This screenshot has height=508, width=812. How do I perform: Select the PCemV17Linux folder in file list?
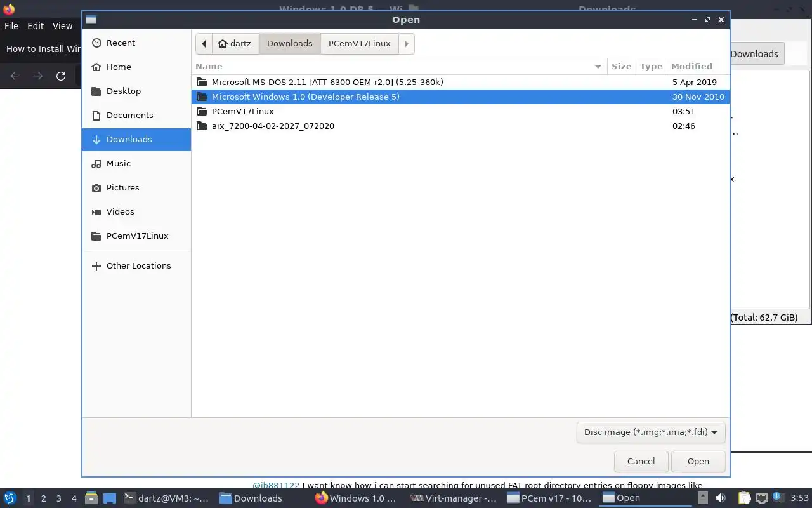461,111
